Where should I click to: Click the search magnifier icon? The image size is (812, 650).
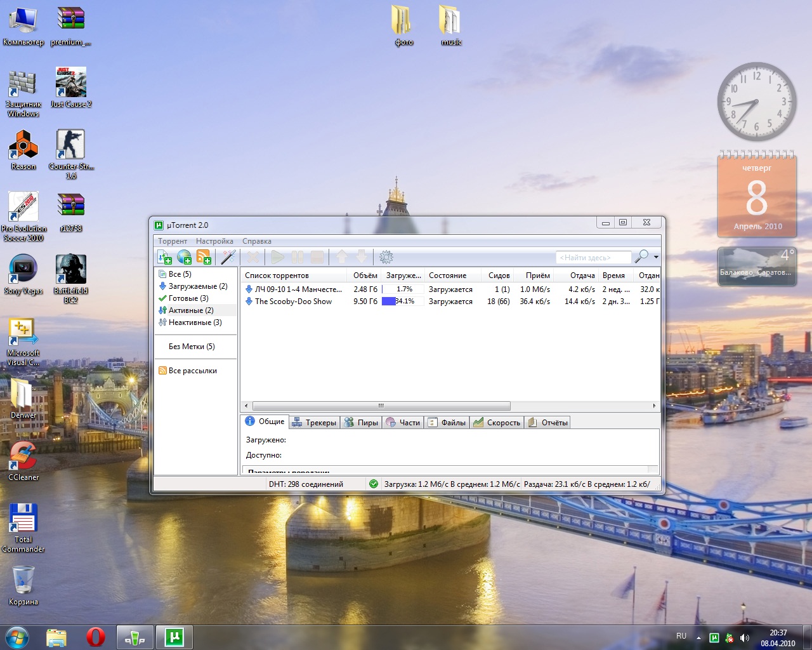click(x=641, y=256)
